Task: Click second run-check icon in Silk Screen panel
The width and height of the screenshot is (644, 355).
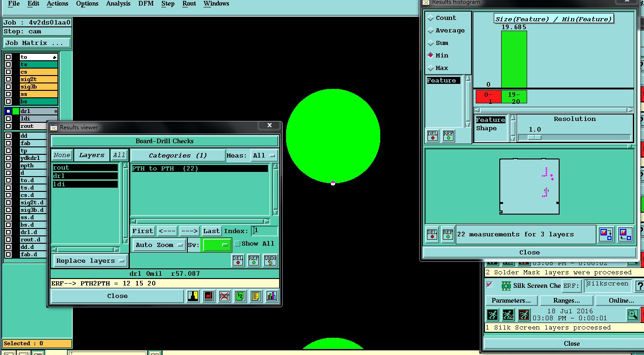Action: coord(509,315)
